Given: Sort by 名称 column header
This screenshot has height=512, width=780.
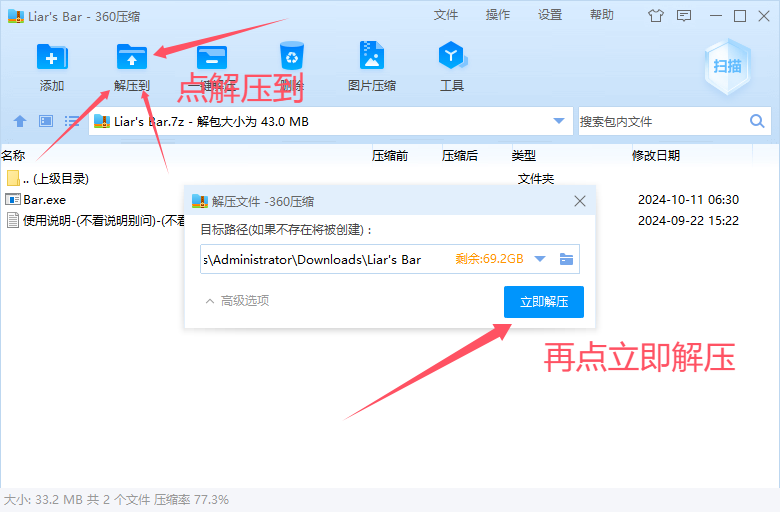Looking at the screenshot, I should click(x=184, y=155).
